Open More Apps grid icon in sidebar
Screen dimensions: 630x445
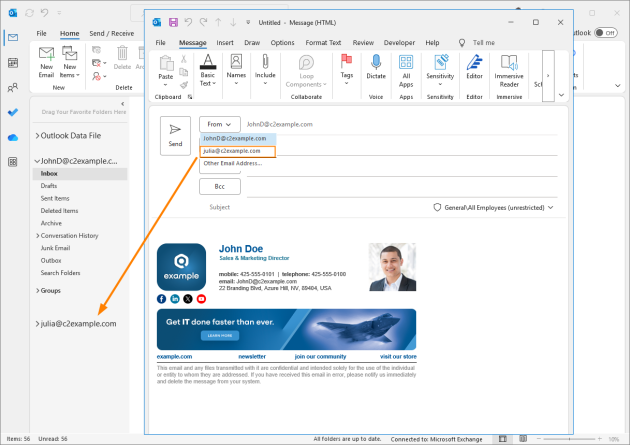[x=13, y=162]
